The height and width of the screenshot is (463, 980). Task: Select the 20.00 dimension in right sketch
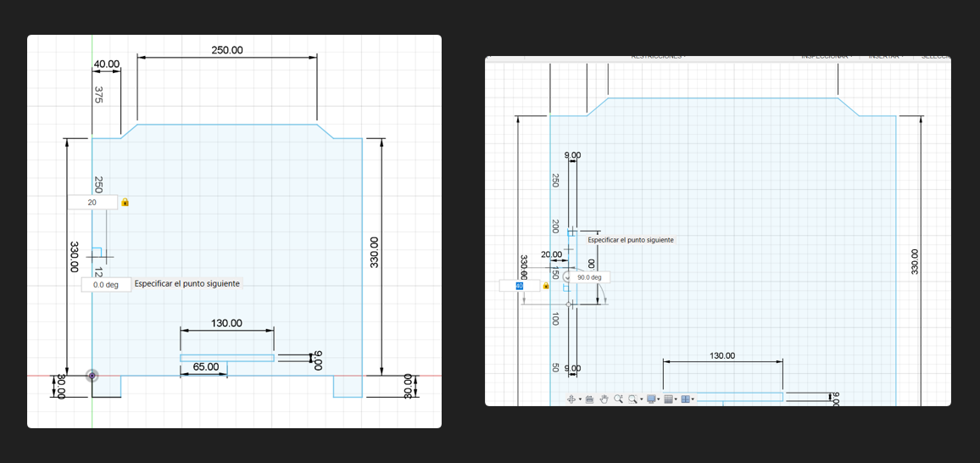point(551,254)
